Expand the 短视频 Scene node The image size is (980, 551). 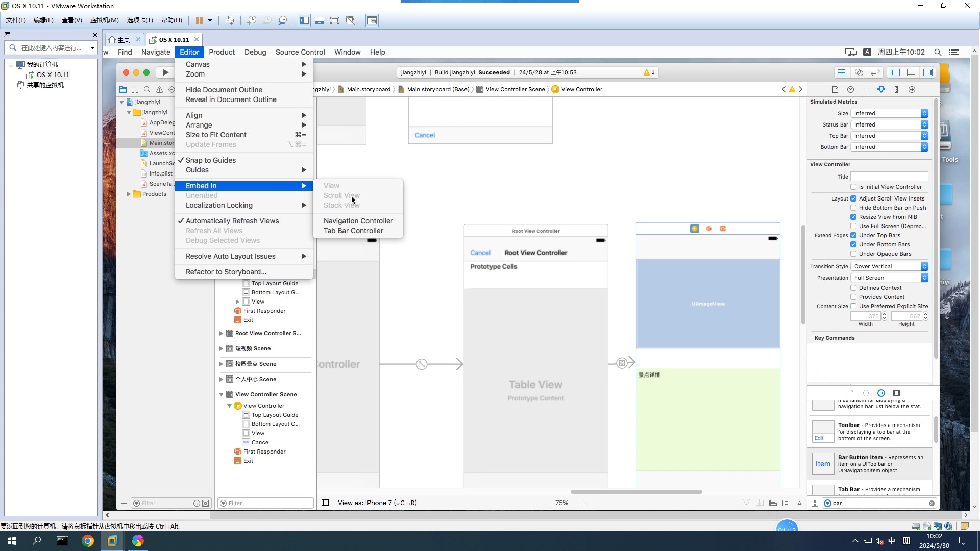point(222,348)
